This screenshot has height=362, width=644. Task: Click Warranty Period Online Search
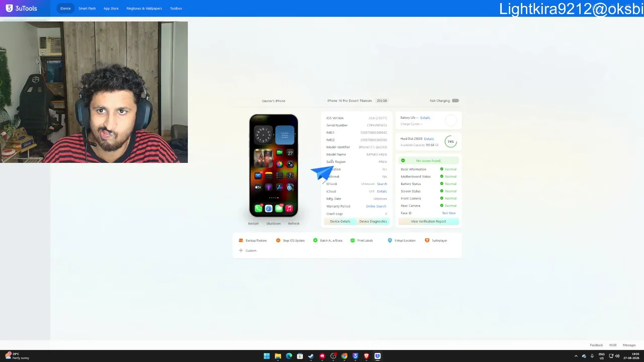[x=376, y=206]
